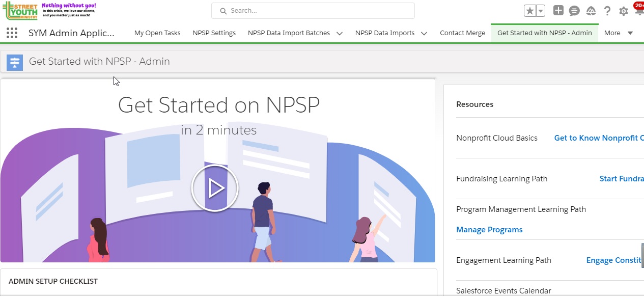This screenshot has height=297, width=644.
Task: Open the NPSP Settings tab
Action: [214, 33]
